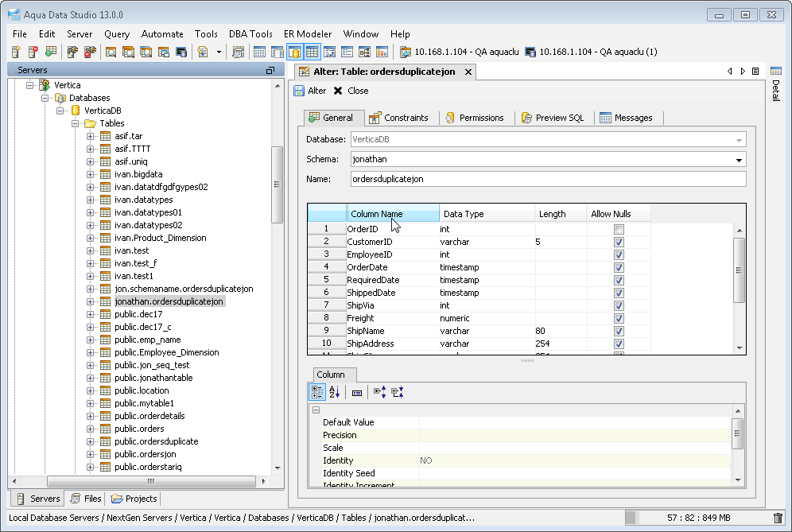Screen dimensions: 792x532
Task: Click the Alter button
Action: (x=310, y=91)
